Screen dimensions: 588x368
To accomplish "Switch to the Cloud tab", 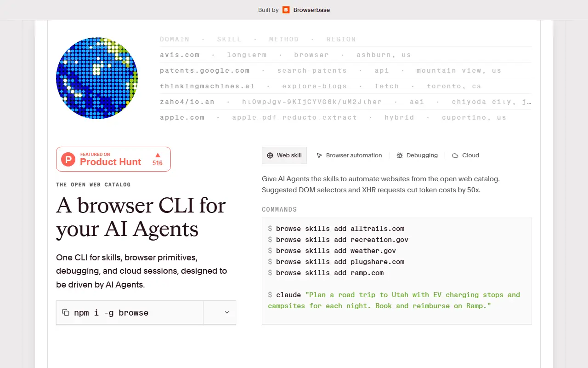I will point(465,155).
